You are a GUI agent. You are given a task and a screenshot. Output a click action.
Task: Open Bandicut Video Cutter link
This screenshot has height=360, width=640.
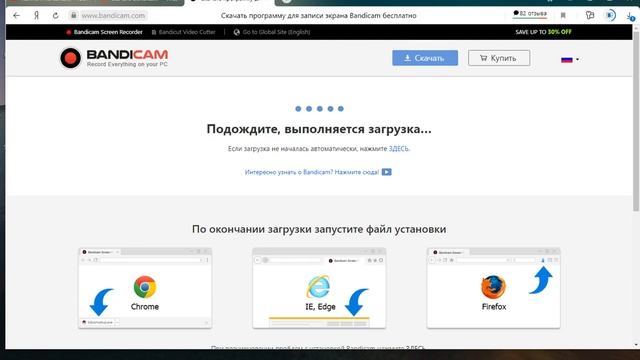pos(183,32)
